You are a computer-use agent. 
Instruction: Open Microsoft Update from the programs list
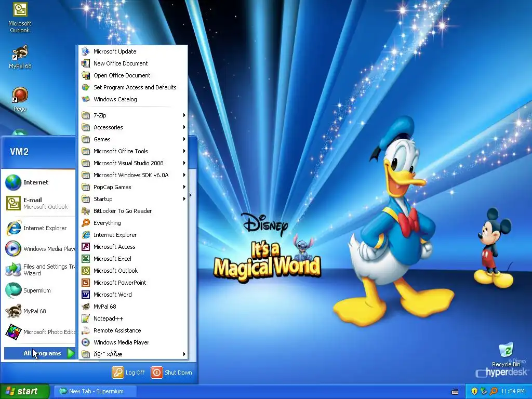132,51
